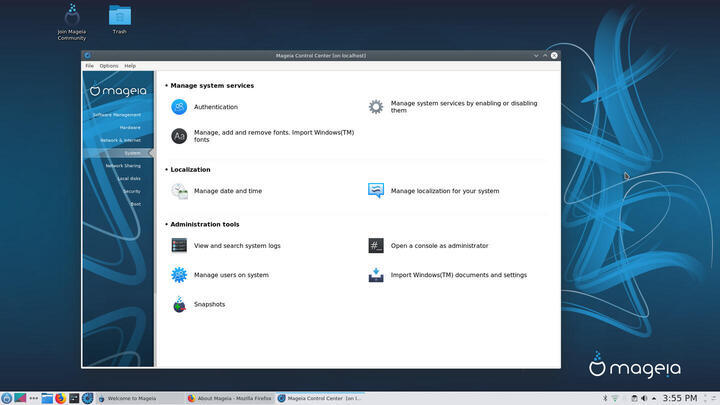Click Manage, add and remove fonts text

point(274,136)
